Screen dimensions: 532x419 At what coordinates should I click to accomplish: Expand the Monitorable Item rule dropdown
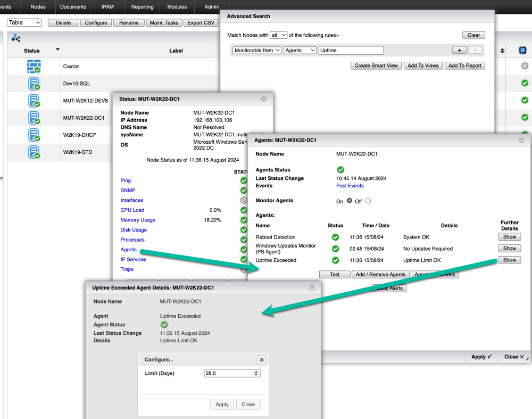tap(256, 51)
